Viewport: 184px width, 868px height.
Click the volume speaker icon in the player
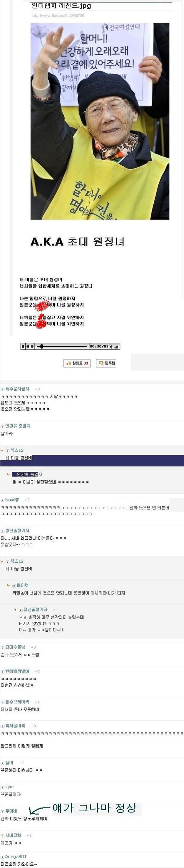pos(111,347)
